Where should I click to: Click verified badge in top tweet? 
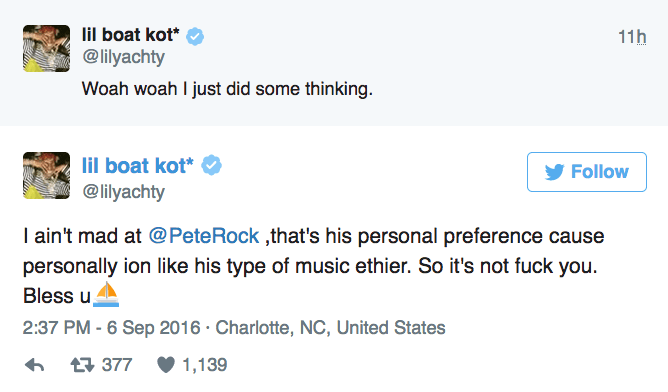pyautogui.click(x=195, y=37)
